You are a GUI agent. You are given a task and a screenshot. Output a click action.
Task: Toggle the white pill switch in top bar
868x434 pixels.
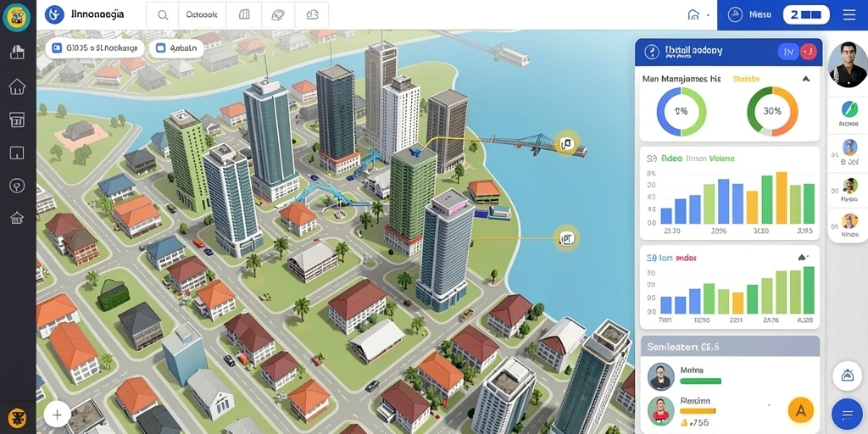[x=806, y=15]
